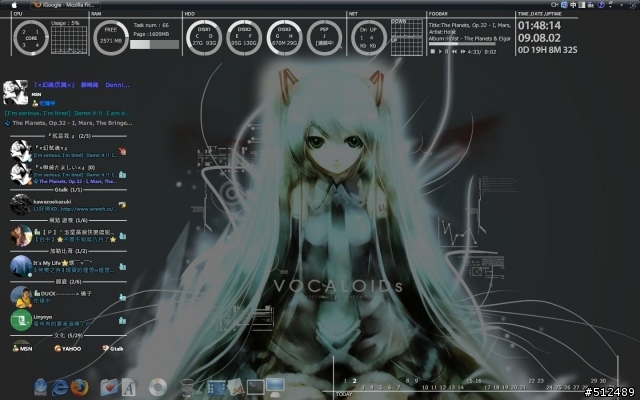Collapse the (1/2) contact group
The image size is (640, 400).
tap(69, 251)
